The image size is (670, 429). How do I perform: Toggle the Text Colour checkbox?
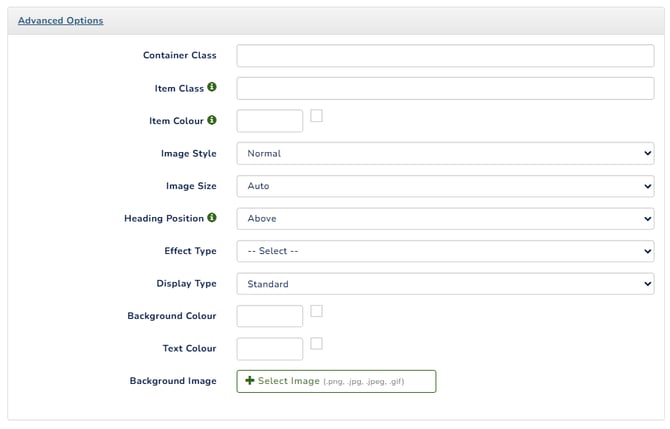pyautogui.click(x=316, y=343)
